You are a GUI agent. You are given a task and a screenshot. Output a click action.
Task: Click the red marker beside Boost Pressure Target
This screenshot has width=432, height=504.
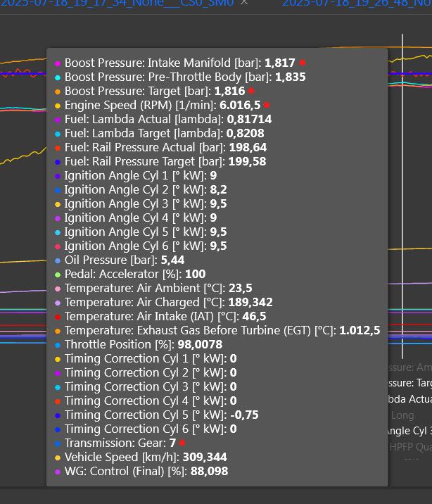251,91
